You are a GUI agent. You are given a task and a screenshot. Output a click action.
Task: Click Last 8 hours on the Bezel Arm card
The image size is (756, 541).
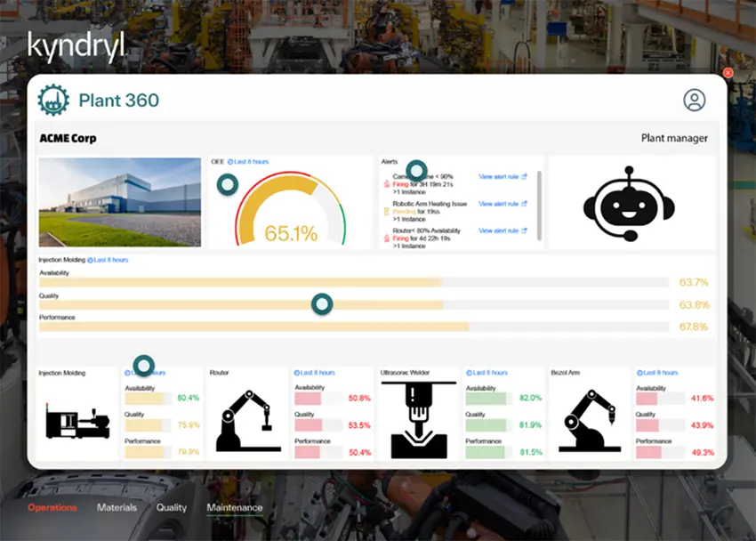[657, 373]
